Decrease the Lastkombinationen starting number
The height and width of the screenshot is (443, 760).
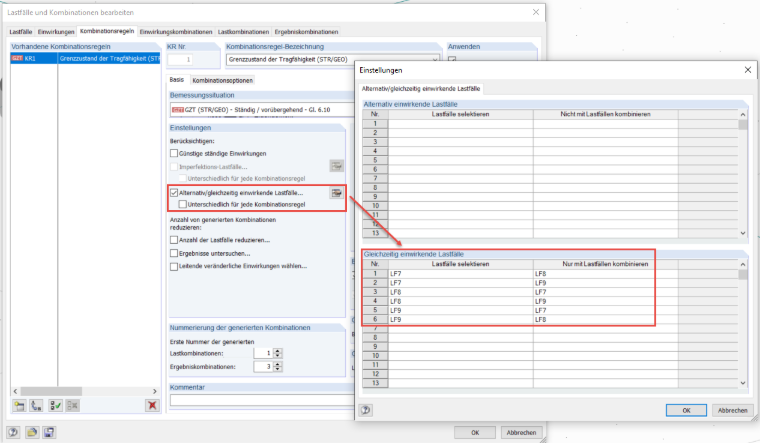(x=278, y=356)
